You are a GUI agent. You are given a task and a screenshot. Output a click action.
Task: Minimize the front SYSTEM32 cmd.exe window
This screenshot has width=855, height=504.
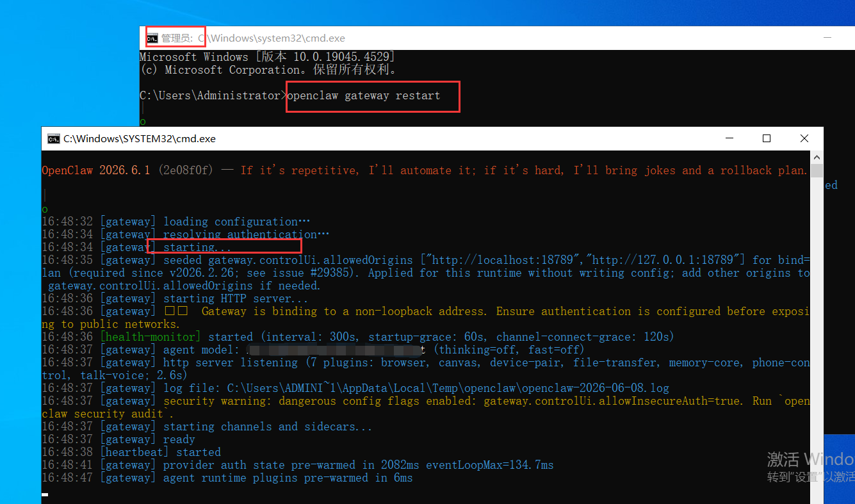[728, 139]
